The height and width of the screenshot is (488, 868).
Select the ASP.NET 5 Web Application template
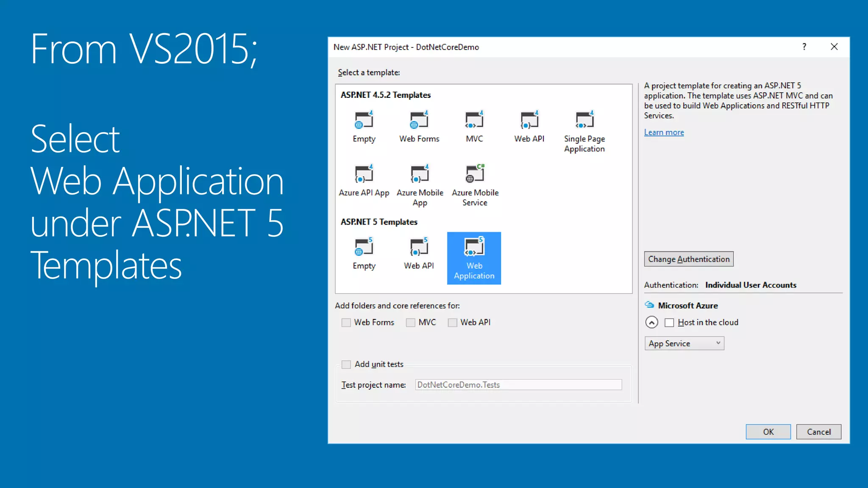(x=474, y=258)
